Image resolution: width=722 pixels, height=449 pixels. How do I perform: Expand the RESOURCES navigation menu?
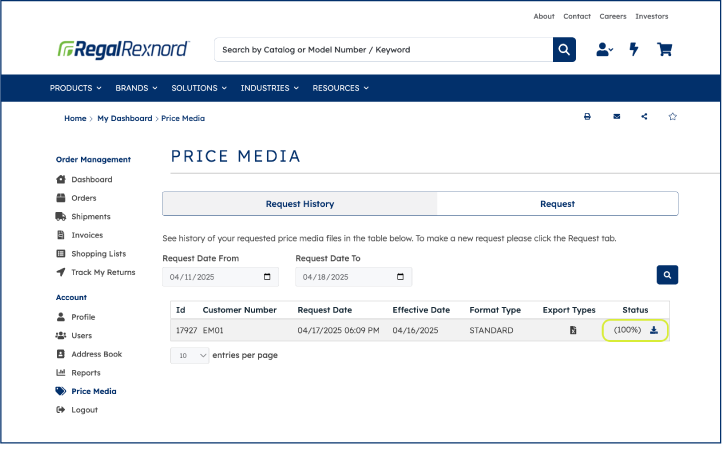pos(340,88)
